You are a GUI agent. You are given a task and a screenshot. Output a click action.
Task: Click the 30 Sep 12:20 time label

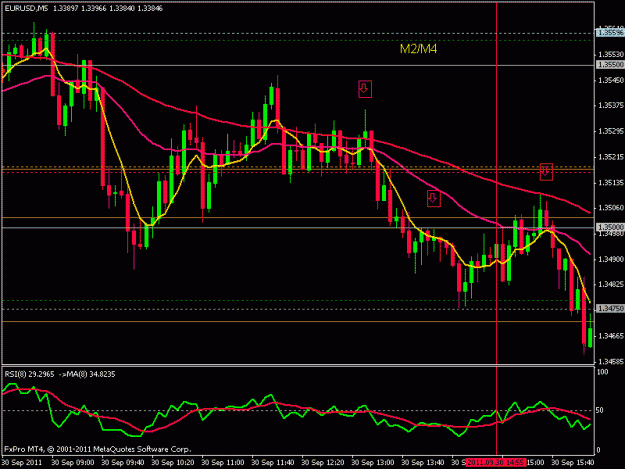[323, 463]
